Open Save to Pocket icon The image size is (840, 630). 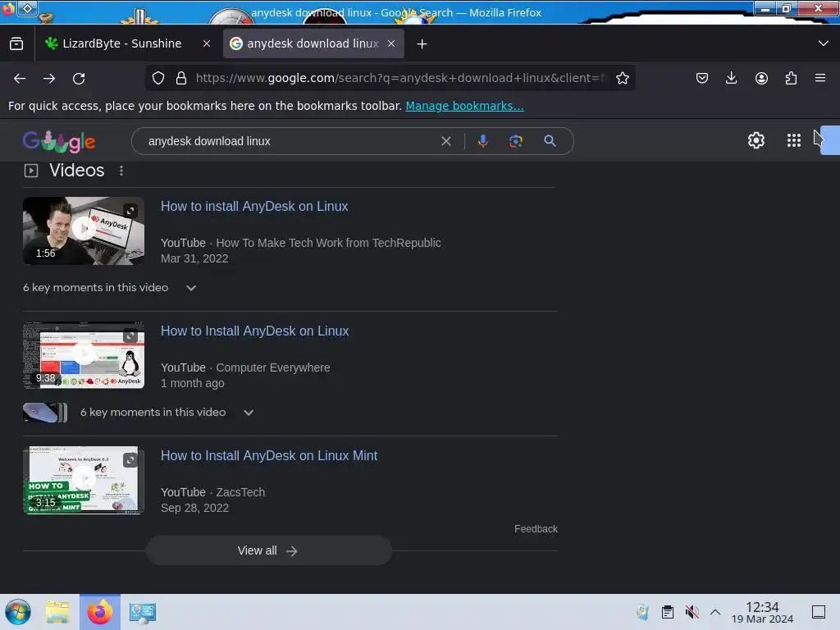pyautogui.click(x=702, y=78)
